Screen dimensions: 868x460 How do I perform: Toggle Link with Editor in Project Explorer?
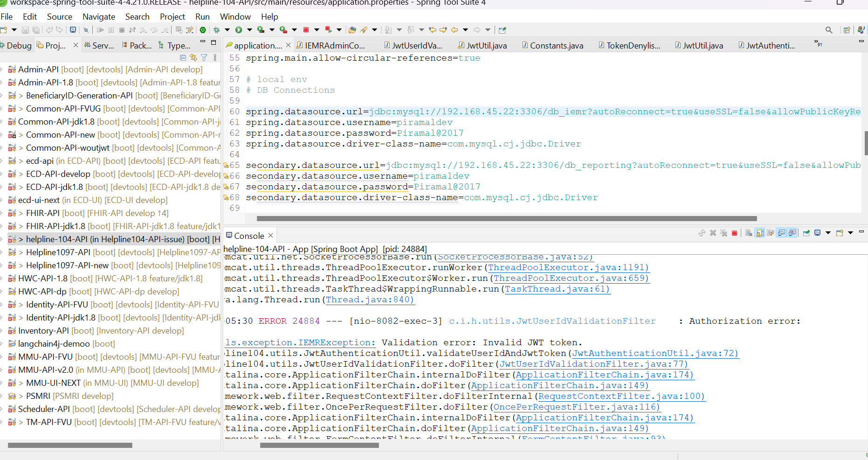point(193,57)
